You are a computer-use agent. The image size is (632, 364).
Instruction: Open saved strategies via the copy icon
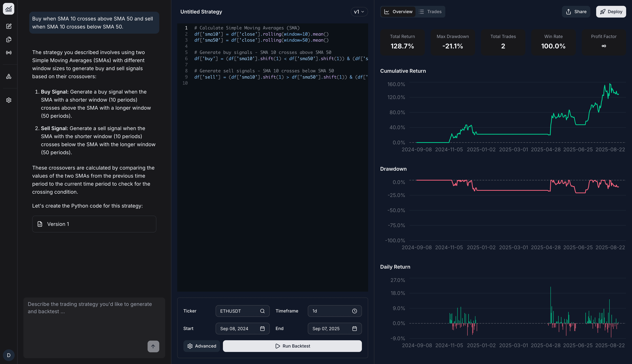click(x=9, y=39)
